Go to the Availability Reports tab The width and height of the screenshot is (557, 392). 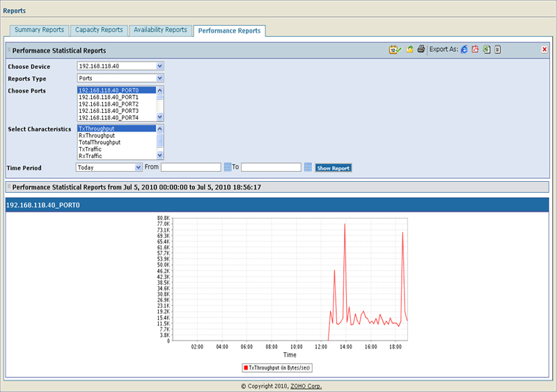click(160, 30)
